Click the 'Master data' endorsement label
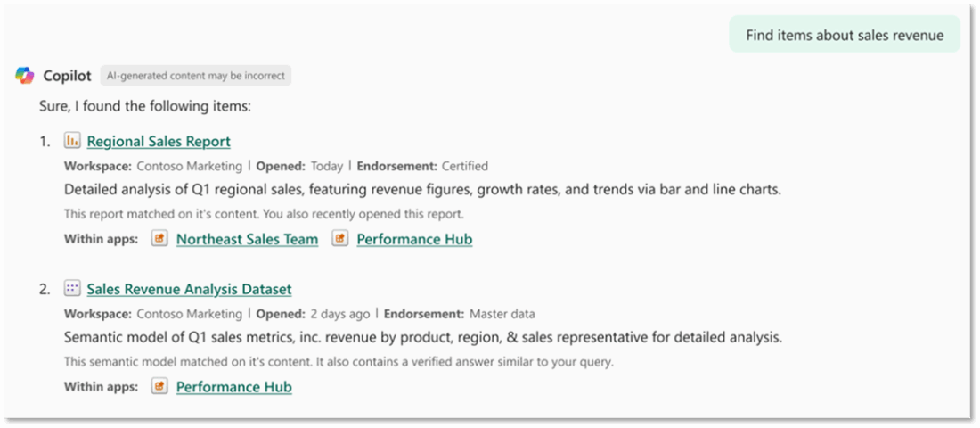The image size is (980, 428). click(502, 314)
